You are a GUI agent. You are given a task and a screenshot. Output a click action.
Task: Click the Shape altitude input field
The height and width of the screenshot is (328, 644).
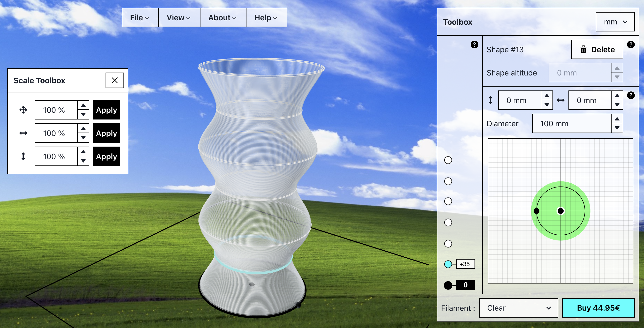click(580, 73)
